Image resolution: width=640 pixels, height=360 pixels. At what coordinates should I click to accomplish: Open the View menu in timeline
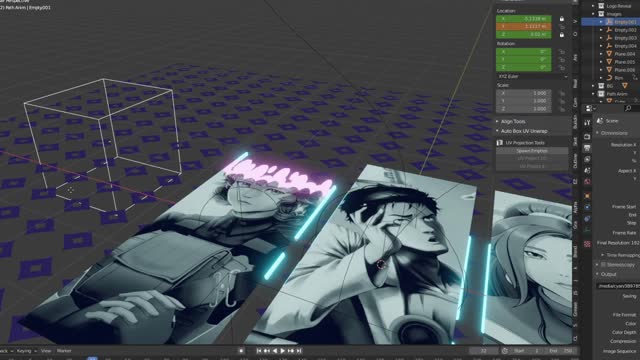(46, 351)
